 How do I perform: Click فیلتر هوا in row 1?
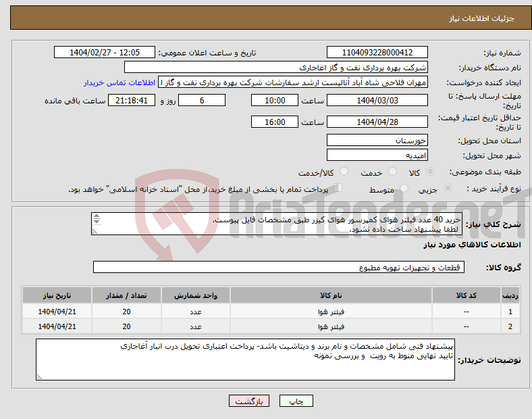pyautogui.click(x=331, y=312)
